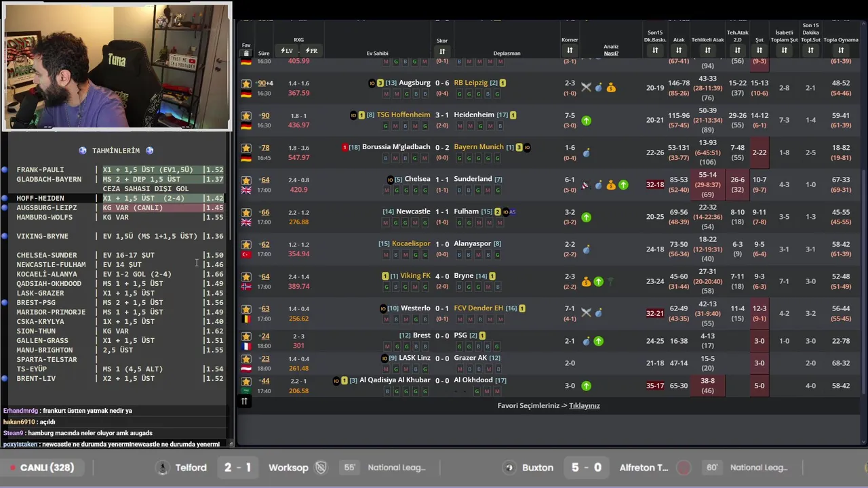
Task: Click green up arrow in Chelsea row
Action: [623, 185]
